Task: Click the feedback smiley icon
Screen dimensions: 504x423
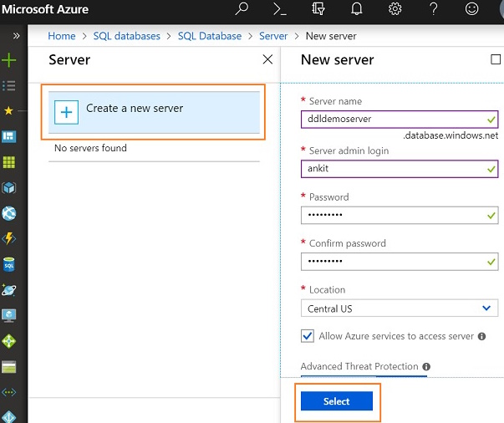Action: click(x=471, y=8)
